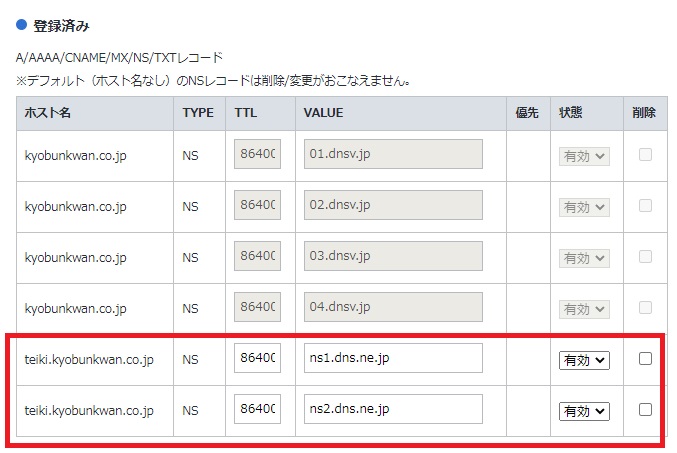This screenshot has height=453, width=677.
Task: Click the delete checkbox in 04.dnsv.jp row
Action: 645,307
